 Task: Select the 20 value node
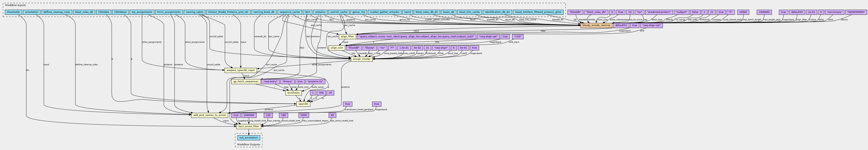point(330,93)
